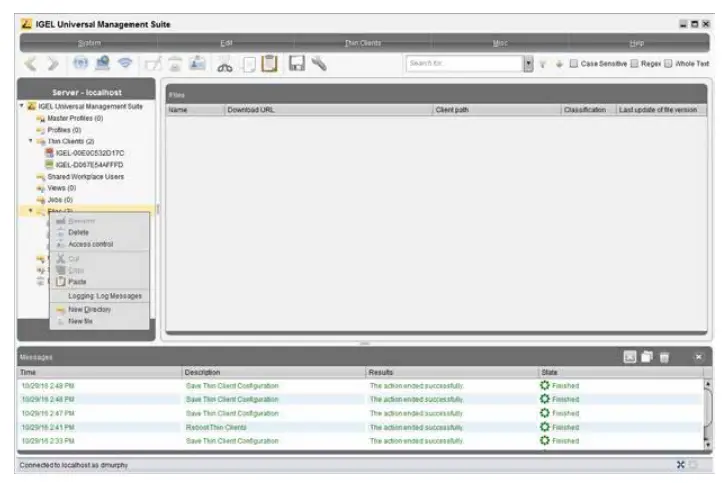724x483 pixels.
Task: Sort by the Client path column header
Action: [x=496, y=109]
